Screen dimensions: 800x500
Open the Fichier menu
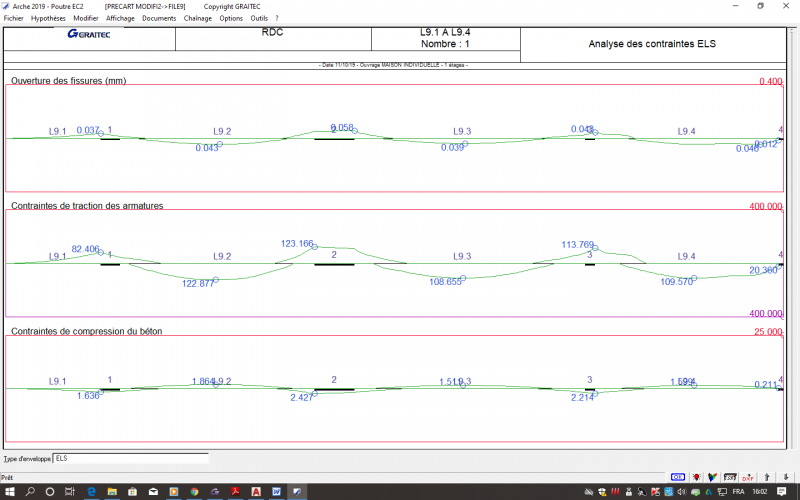coord(13,18)
